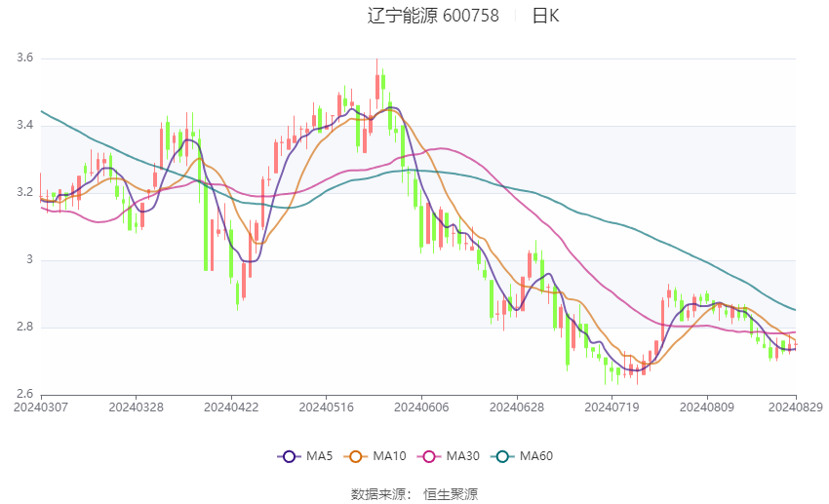Select the 20240422 date axis label
The width and height of the screenshot is (829, 504).
(231, 407)
